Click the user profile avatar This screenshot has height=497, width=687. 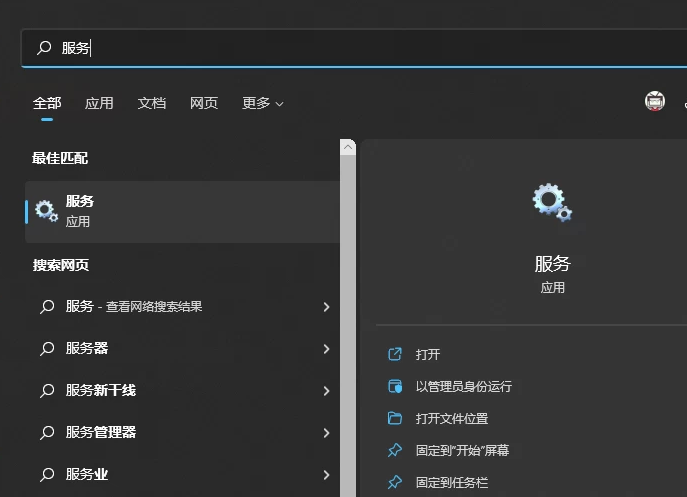point(655,101)
